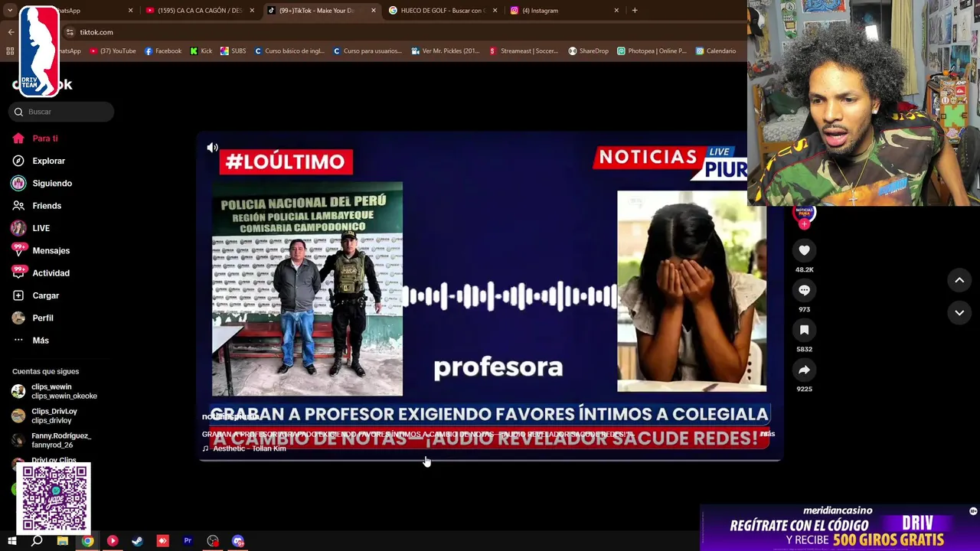Image resolution: width=980 pixels, height=551 pixels.
Task: Open Curso básico de inglés bookmark
Action: [x=290, y=51]
